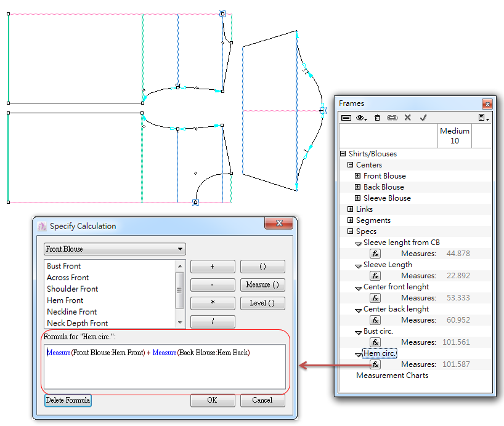Click the Delete Formula button
Image resolution: width=504 pixels, height=426 pixels.
[68, 400]
